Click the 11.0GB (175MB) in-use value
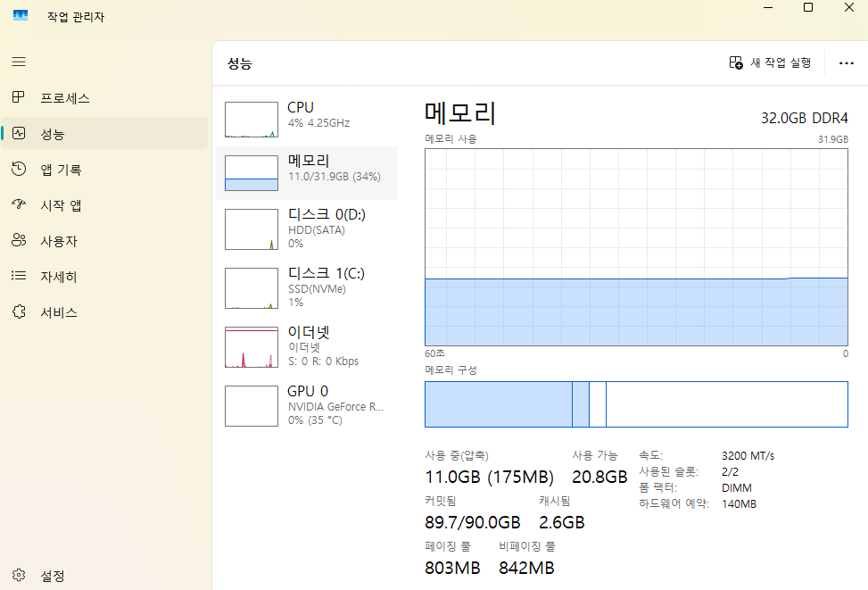 click(490, 477)
